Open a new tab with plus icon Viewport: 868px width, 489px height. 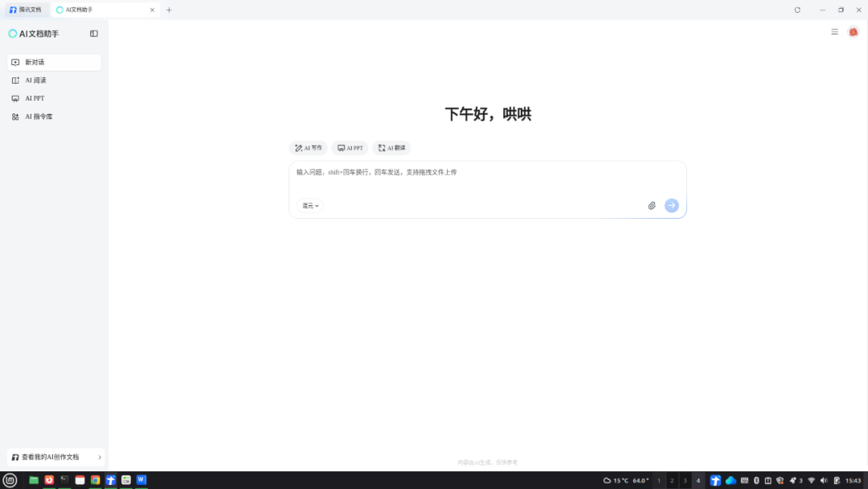169,10
